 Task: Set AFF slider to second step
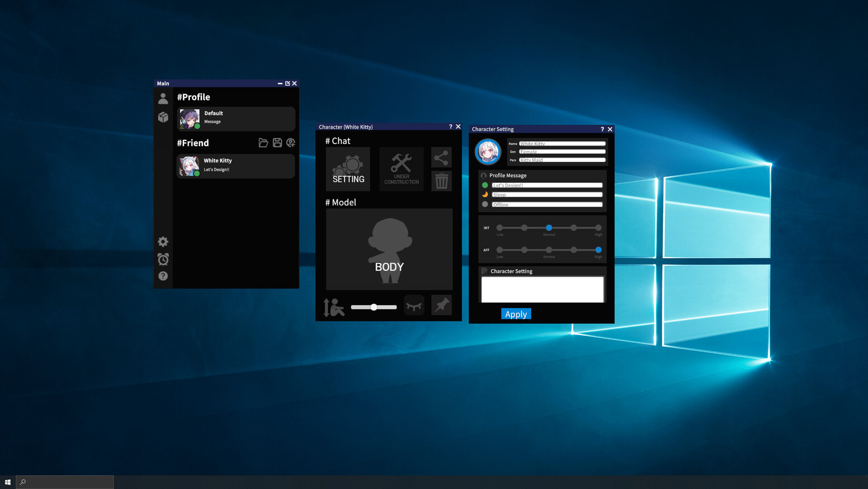click(x=524, y=250)
